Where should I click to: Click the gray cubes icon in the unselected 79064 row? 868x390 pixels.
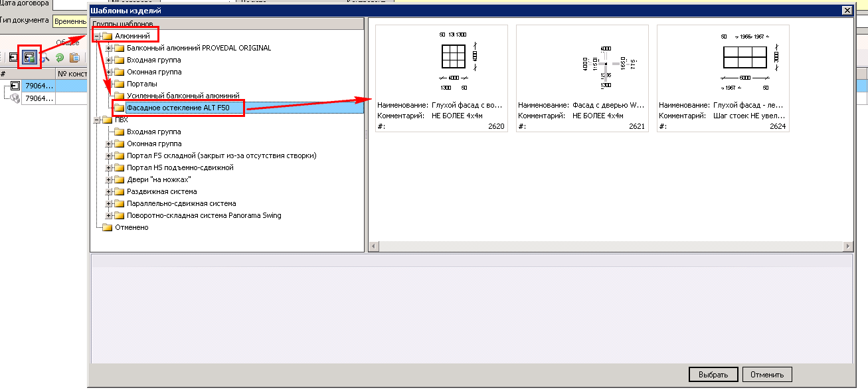[15, 98]
